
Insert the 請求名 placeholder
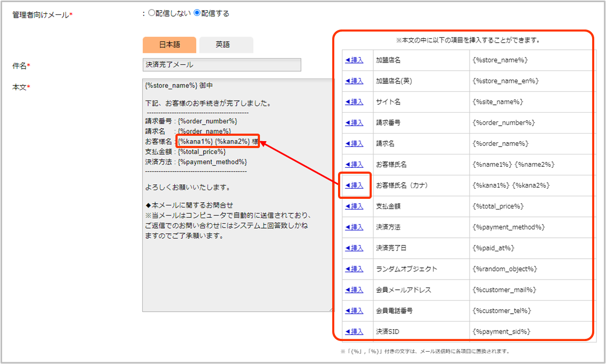coord(354,143)
